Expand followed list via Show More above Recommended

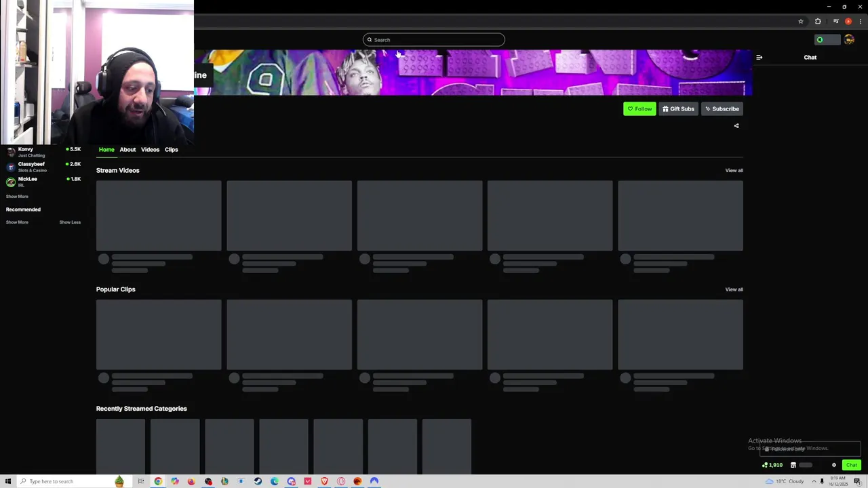(17, 197)
